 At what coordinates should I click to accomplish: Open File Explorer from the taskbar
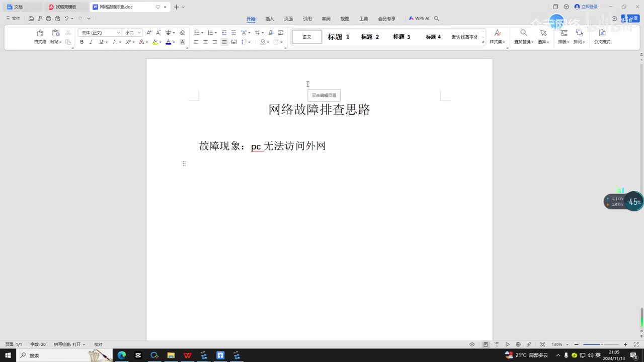click(171, 355)
